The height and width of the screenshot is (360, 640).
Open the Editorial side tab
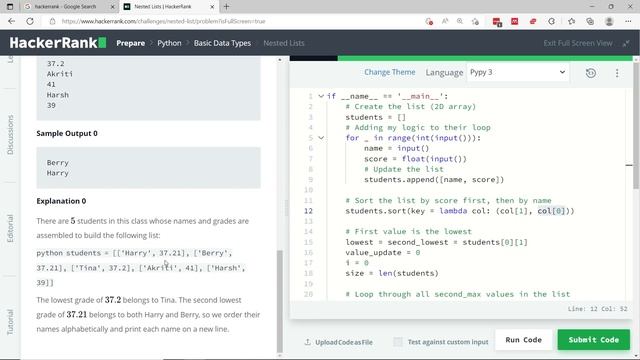10,228
